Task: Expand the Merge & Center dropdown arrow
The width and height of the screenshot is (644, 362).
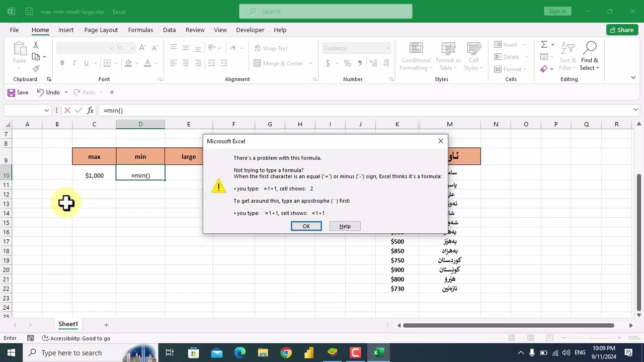Action: 310,63
